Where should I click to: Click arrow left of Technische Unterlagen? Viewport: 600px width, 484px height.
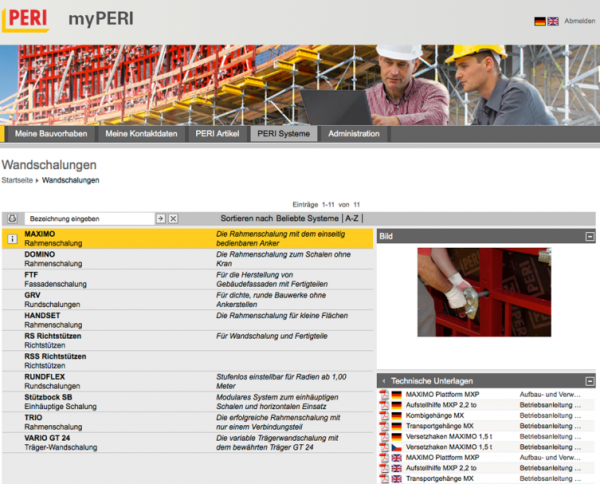pos(384,381)
